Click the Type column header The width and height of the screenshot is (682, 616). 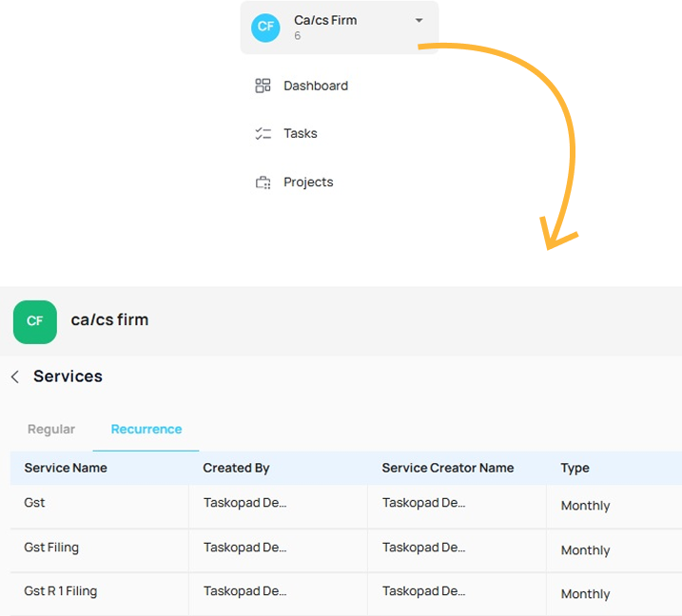tap(575, 468)
